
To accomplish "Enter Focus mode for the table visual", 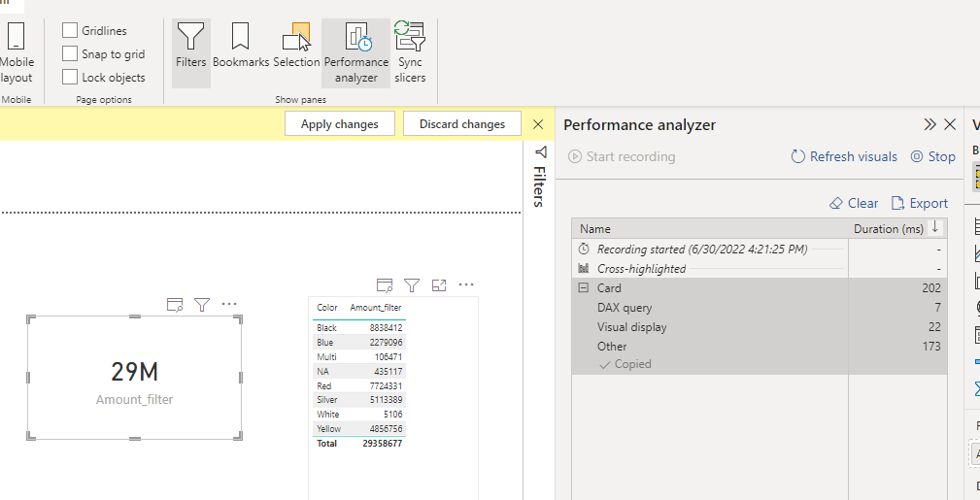I will click(x=439, y=285).
